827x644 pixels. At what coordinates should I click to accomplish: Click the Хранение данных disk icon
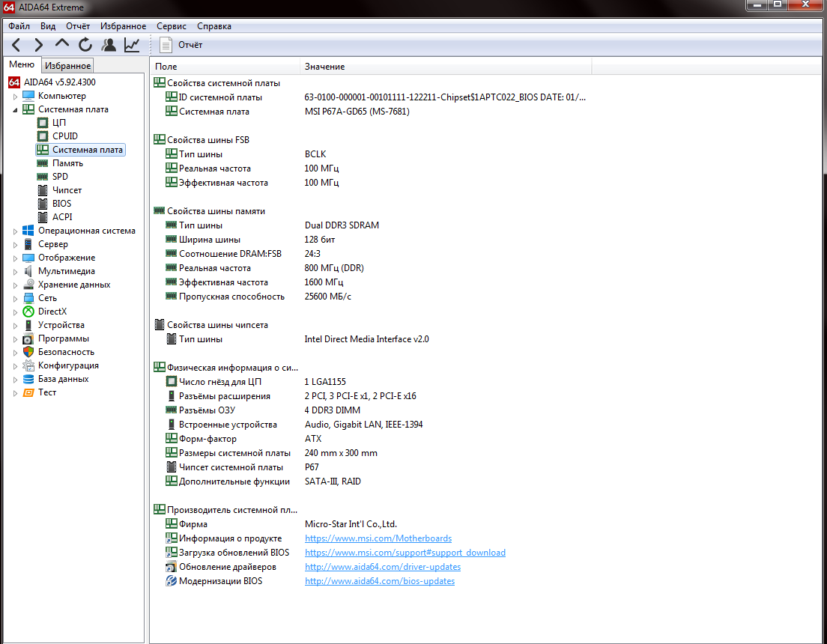pyautogui.click(x=28, y=285)
